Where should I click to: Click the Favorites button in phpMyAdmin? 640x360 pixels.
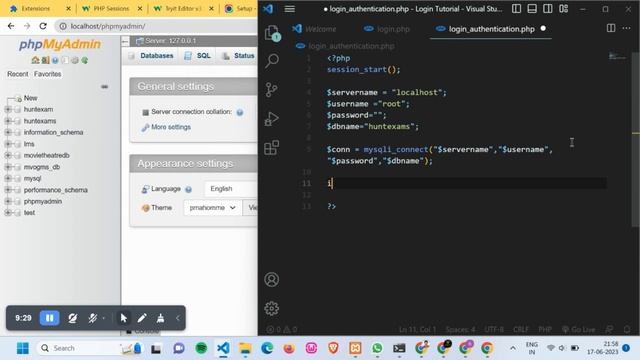(47, 74)
